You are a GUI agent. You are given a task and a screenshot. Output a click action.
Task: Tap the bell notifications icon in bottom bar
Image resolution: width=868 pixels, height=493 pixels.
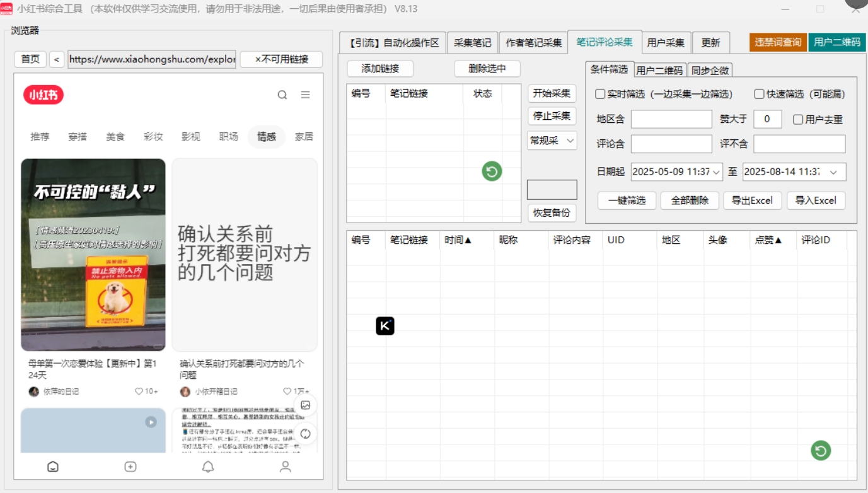207,467
